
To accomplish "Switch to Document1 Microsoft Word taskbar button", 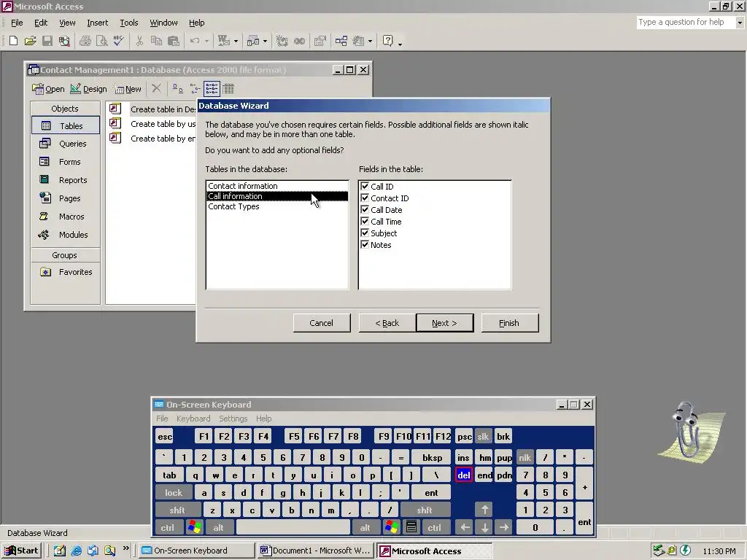I will [x=315, y=551].
